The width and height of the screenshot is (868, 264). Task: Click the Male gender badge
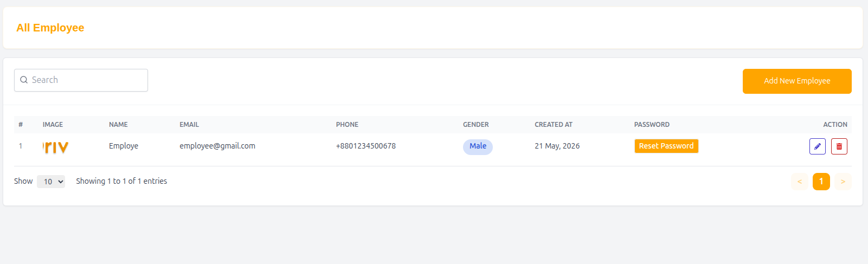[478, 146]
